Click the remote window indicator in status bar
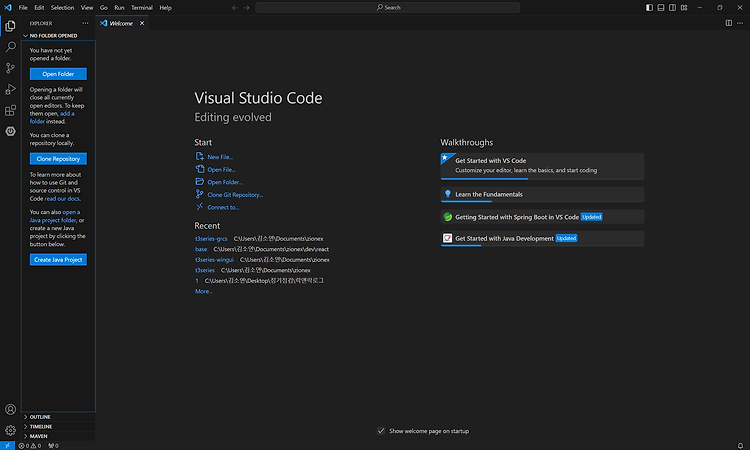Viewport: 750px width, 450px height. tap(7, 446)
